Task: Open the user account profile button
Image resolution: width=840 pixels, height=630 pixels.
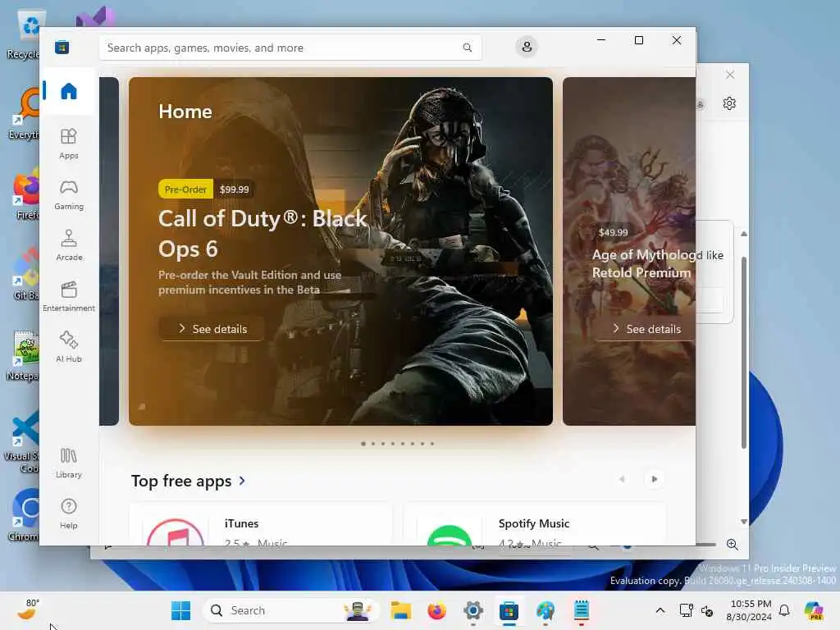Action: point(527,47)
